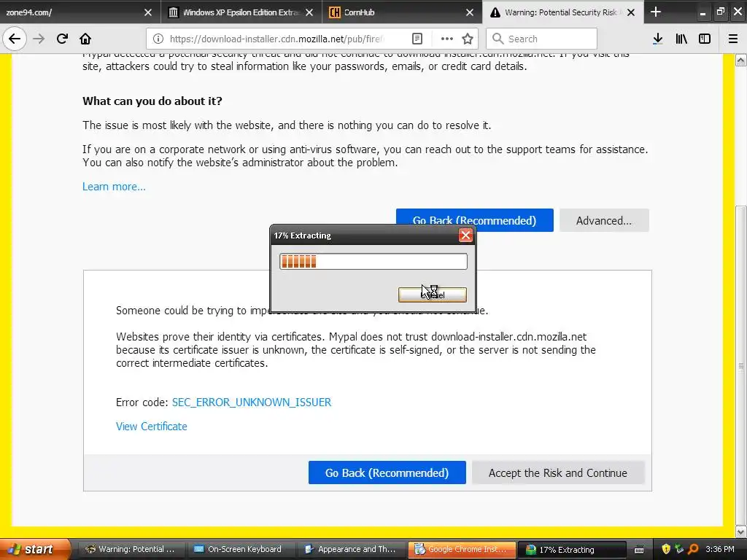
Task: Click the security shield tray icon
Action: [x=666, y=549]
